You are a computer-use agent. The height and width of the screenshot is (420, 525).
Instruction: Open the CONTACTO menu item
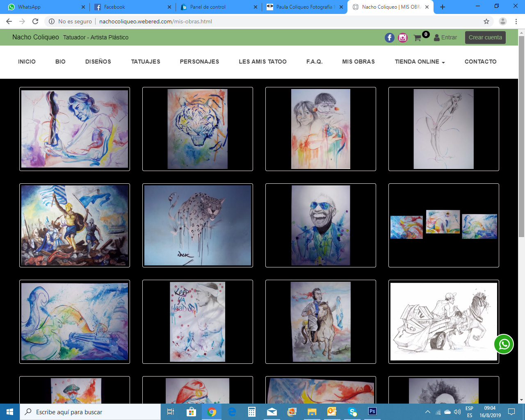tap(480, 62)
